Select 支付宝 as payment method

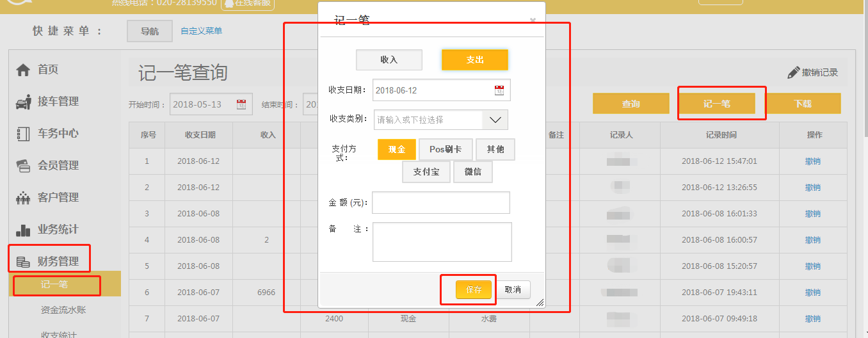(x=426, y=172)
